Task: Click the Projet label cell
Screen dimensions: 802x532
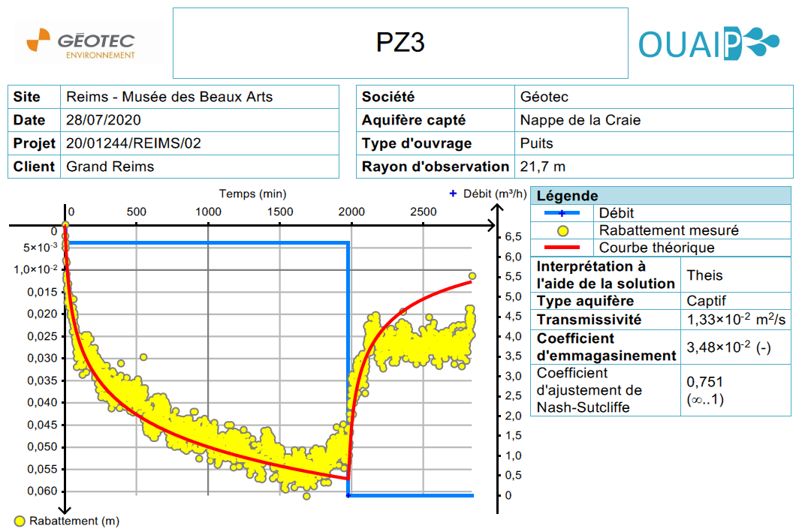Action: click(35, 143)
